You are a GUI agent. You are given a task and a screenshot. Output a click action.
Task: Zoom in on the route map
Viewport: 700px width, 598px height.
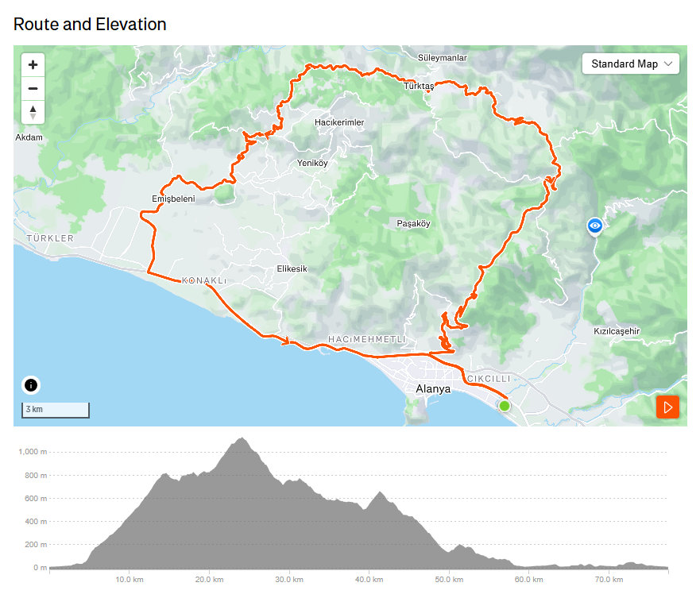click(x=33, y=65)
